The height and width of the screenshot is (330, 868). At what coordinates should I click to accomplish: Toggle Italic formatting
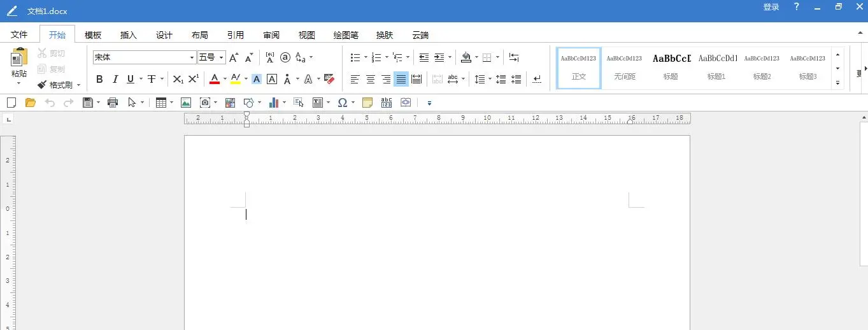click(115, 79)
